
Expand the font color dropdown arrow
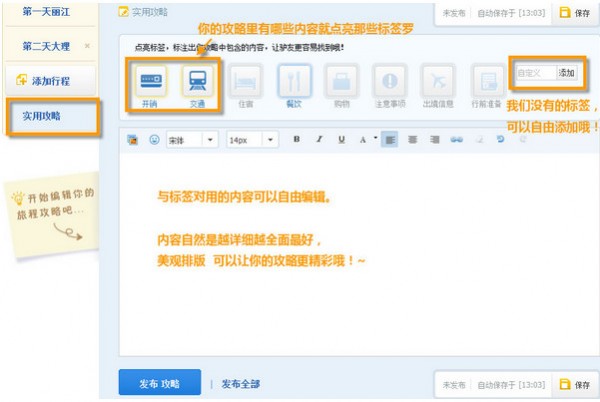click(375, 137)
